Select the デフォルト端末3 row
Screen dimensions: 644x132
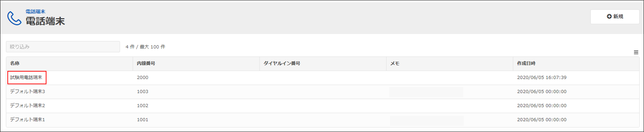pos(323,92)
